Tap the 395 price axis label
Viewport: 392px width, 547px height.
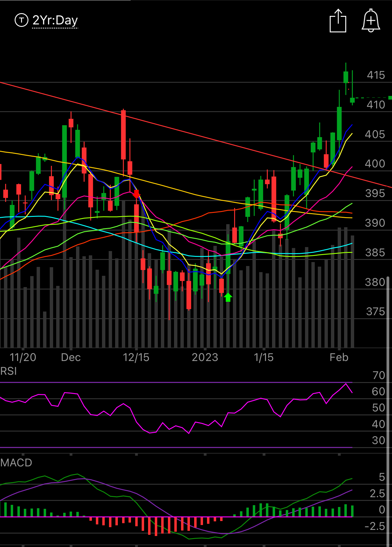point(375,193)
